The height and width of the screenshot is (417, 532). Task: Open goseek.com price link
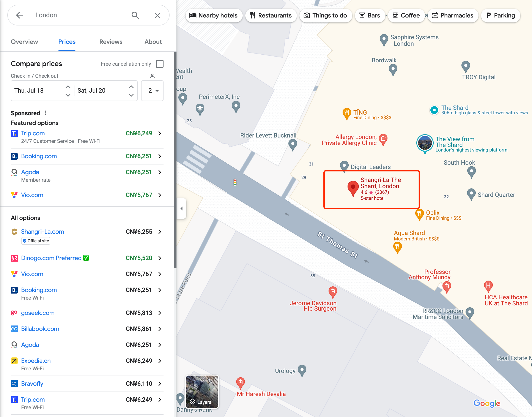pos(38,313)
